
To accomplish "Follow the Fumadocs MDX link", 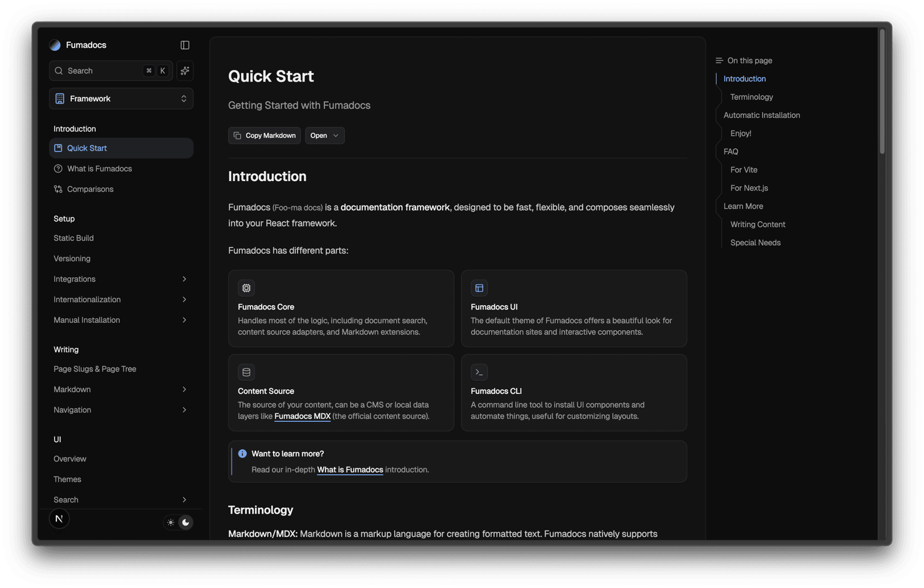I will click(x=302, y=416).
